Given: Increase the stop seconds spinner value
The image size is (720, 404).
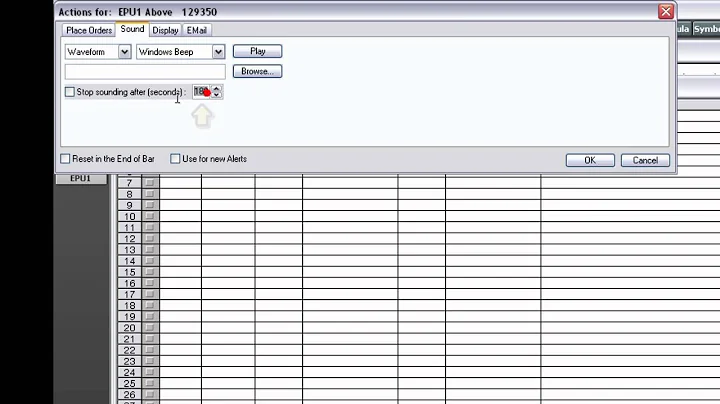Looking at the screenshot, I should coord(217,89).
